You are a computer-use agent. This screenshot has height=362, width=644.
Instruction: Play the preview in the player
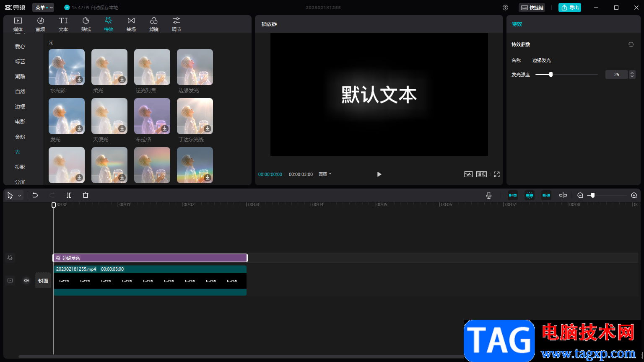[379, 174]
